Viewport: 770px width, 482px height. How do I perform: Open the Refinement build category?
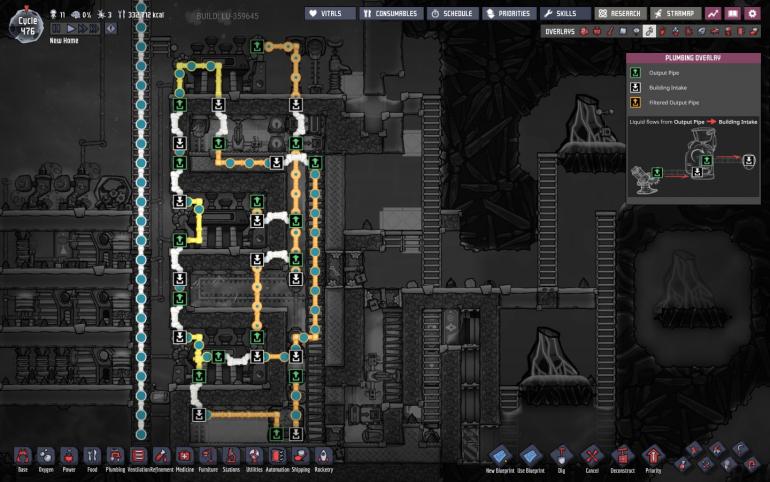pos(162,459)
